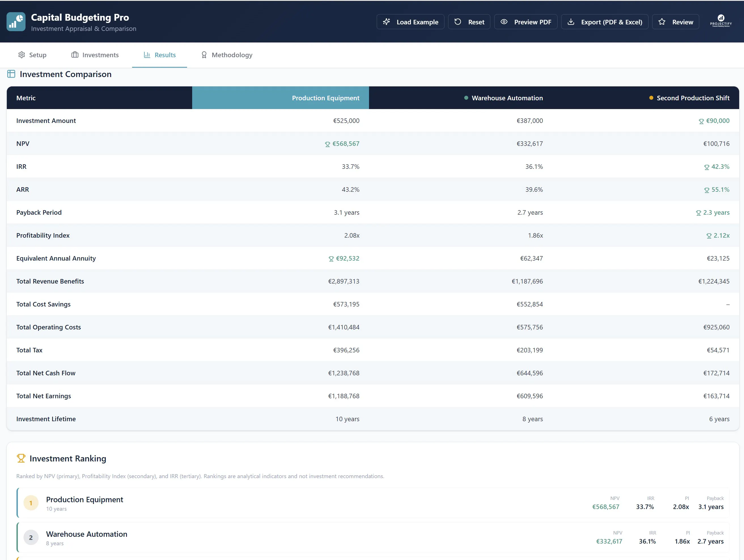The height and width of the screenshot is (560, 744).
Task: Click trophy icon next to NPV €568,567
Action: click(x=328, y=144)
